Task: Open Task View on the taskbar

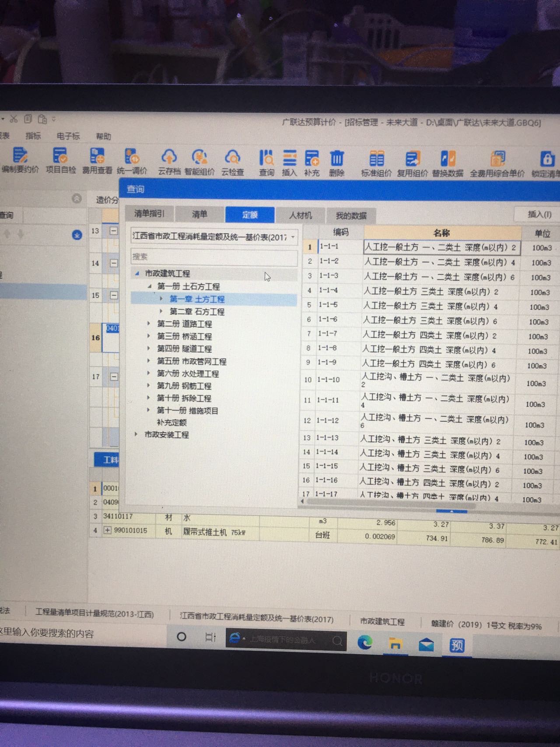Action: point(210,638)
